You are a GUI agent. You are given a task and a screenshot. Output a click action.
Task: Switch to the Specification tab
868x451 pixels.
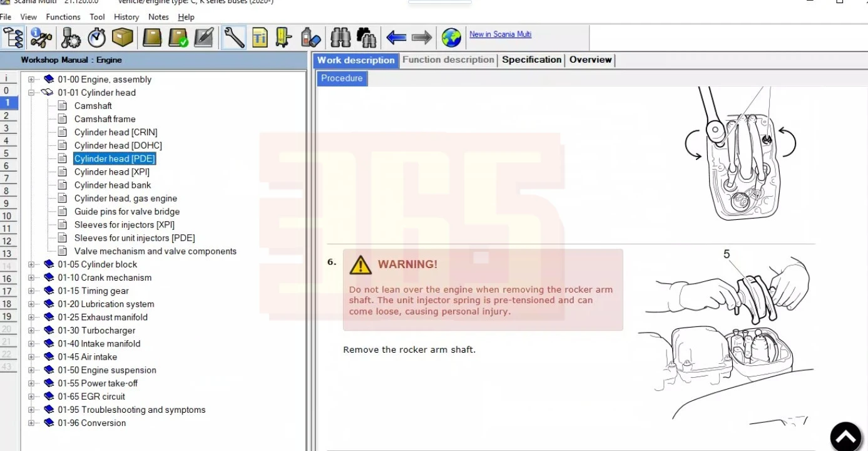[x=532, y=60]
